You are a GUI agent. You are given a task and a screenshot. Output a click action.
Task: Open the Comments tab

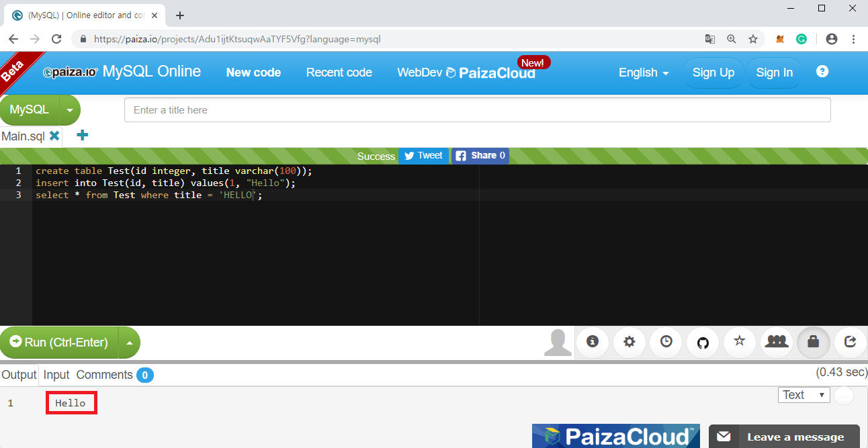click(x=114, y=375)
